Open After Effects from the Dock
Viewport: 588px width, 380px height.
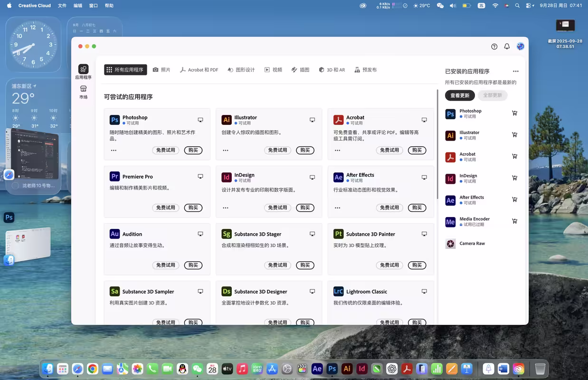point(317,369)
